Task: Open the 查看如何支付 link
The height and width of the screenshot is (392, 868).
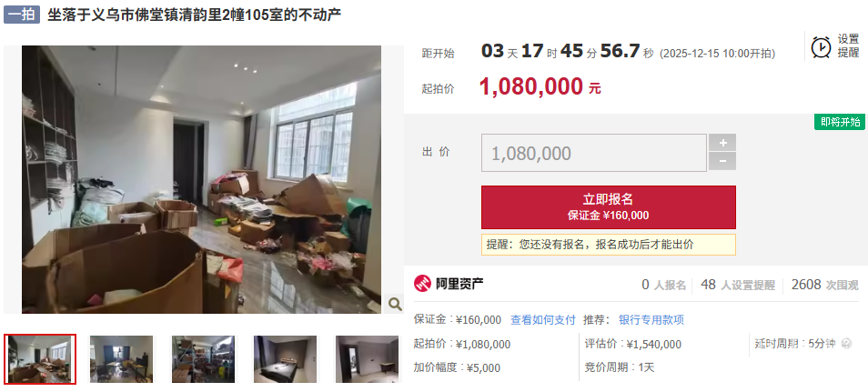Action: pyautogui.click(x=543, y=319)
